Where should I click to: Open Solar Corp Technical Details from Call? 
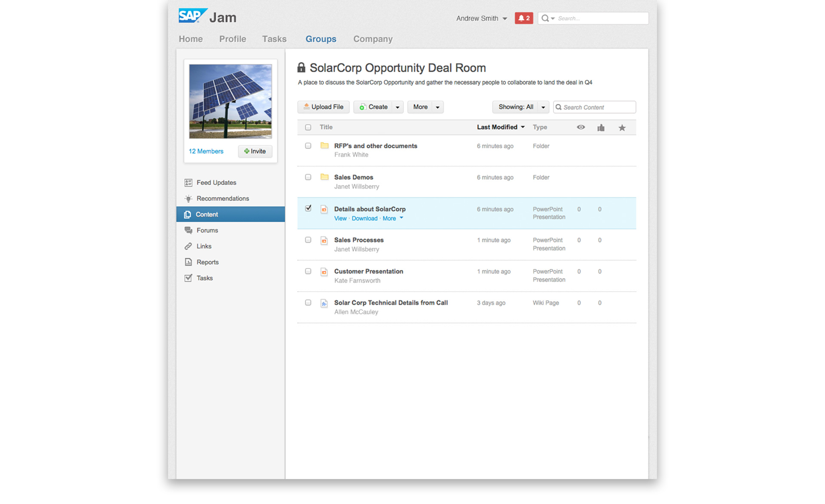coord(391,302)
